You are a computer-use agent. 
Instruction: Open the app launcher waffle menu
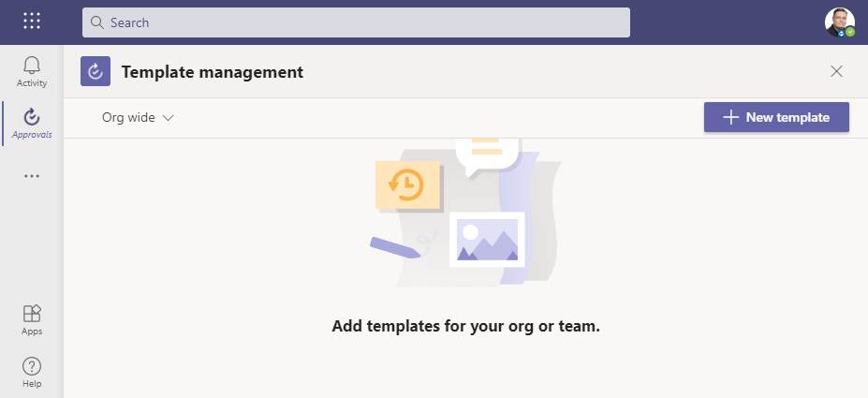[32, 21]
